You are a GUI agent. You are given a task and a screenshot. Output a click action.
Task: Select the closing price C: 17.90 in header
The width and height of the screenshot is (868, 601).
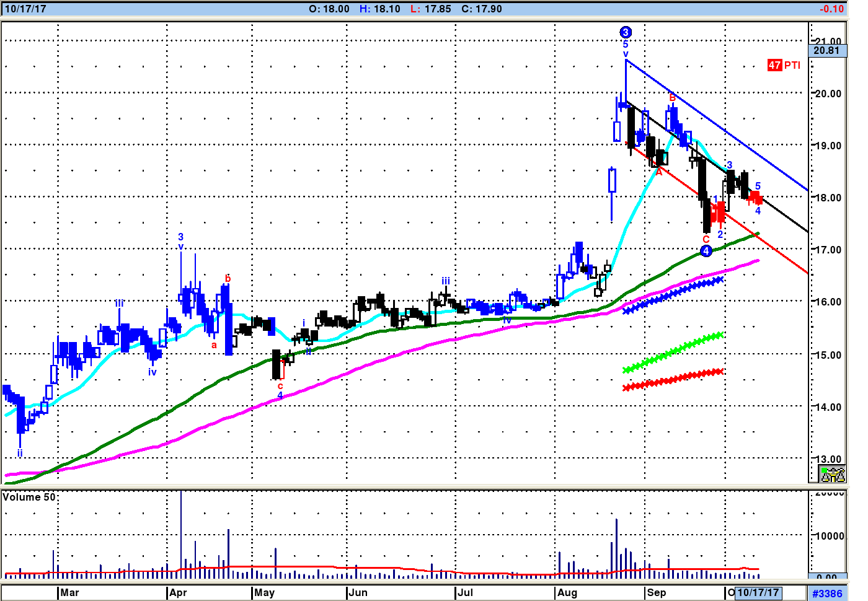482,9
